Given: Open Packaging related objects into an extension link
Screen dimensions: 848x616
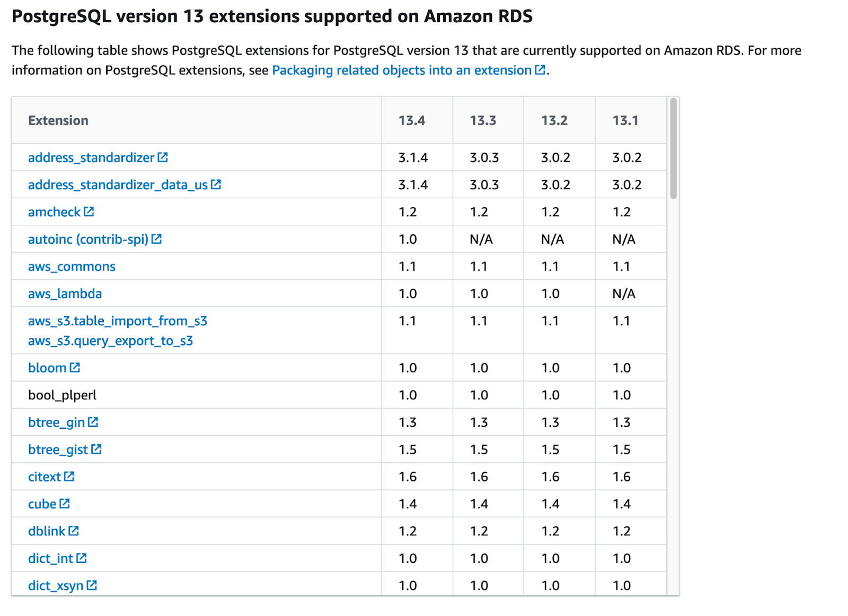Looking at the screenshot, I should tap(402, 70).
